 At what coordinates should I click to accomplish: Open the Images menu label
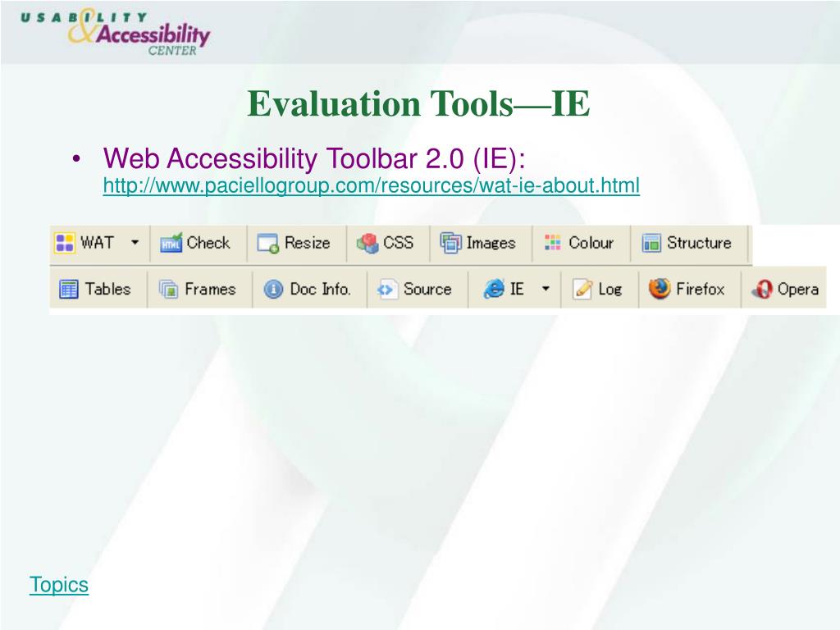click(x=491, y=243)
